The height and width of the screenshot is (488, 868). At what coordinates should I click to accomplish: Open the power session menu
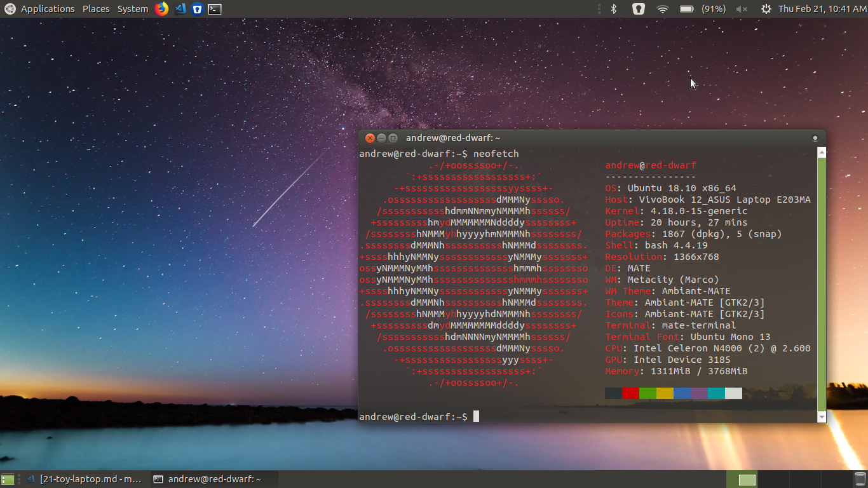tap(766, 9)
